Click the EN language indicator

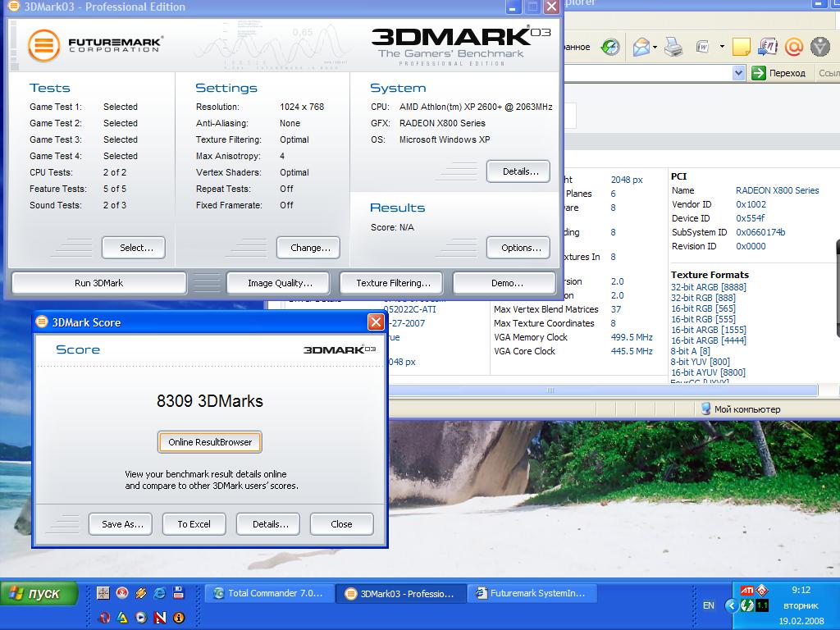point(708,605)
